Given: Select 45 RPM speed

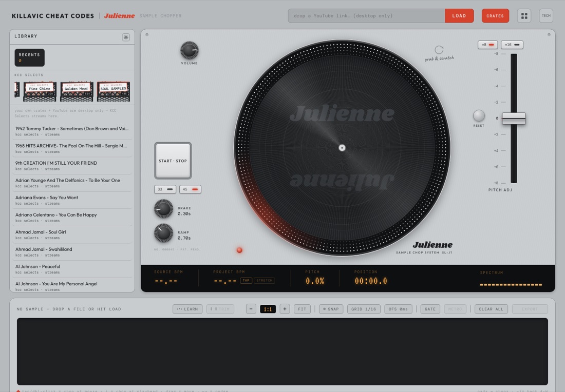Looking at the screenshot, I should coord(190,189).
